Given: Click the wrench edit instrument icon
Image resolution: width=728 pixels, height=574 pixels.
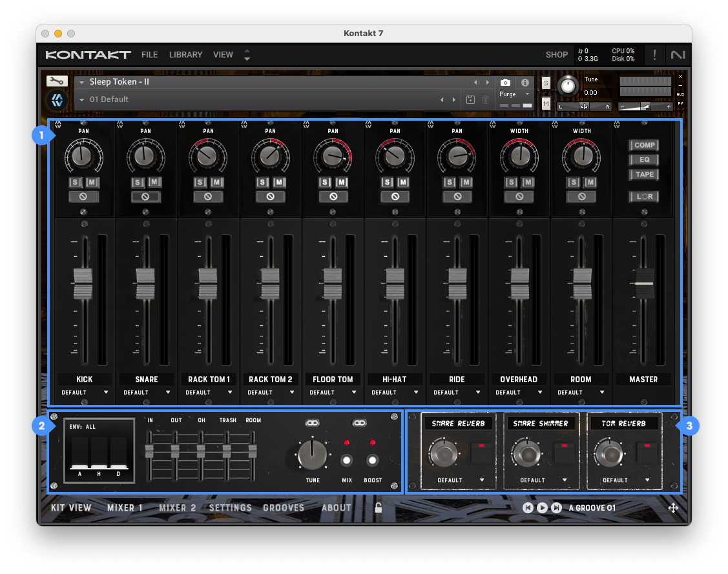Looking at the screenshot, I should (x=57, y=81).
